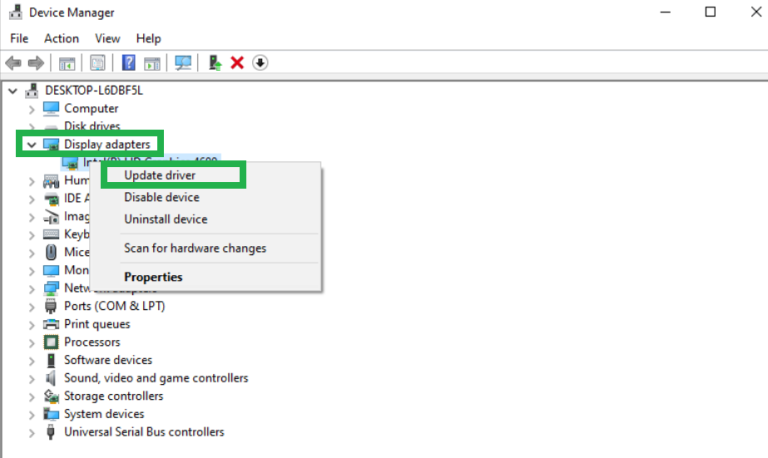Viewport: 768px width, 458px height.
Task: Click the Sound controllers speaker icon
Action: coord(50,378)
